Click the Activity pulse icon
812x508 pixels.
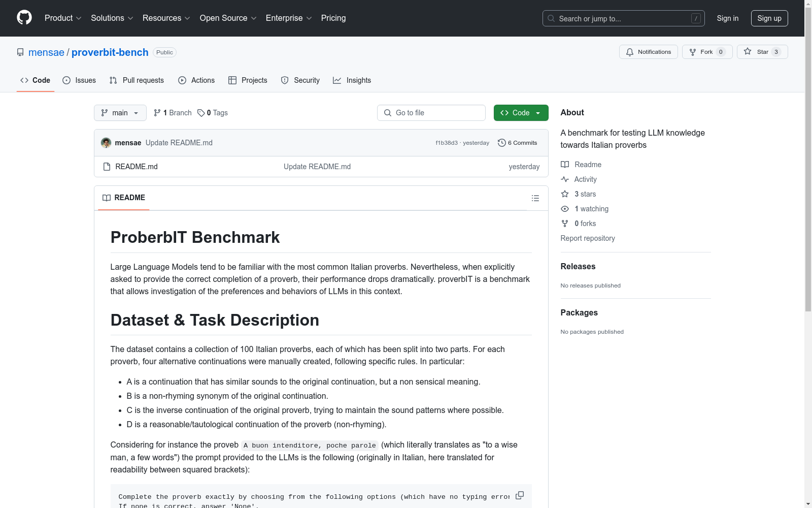tap(565, 179)
